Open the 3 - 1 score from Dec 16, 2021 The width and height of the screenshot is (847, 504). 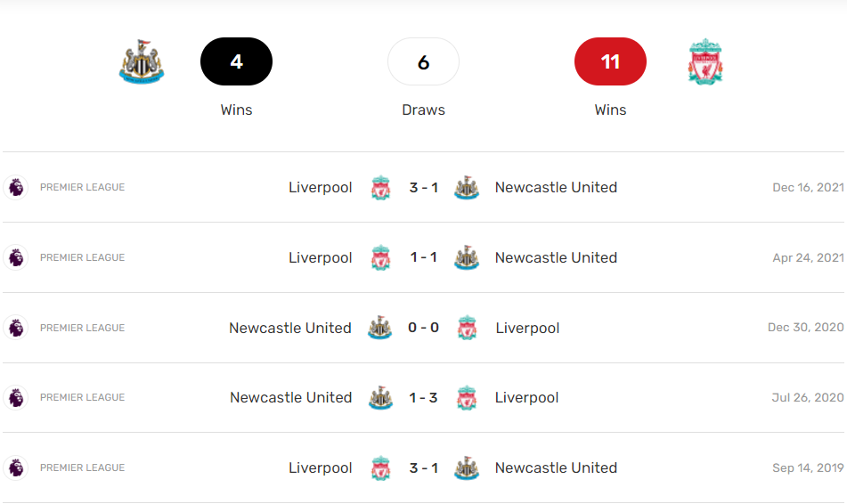click(424, 188)
